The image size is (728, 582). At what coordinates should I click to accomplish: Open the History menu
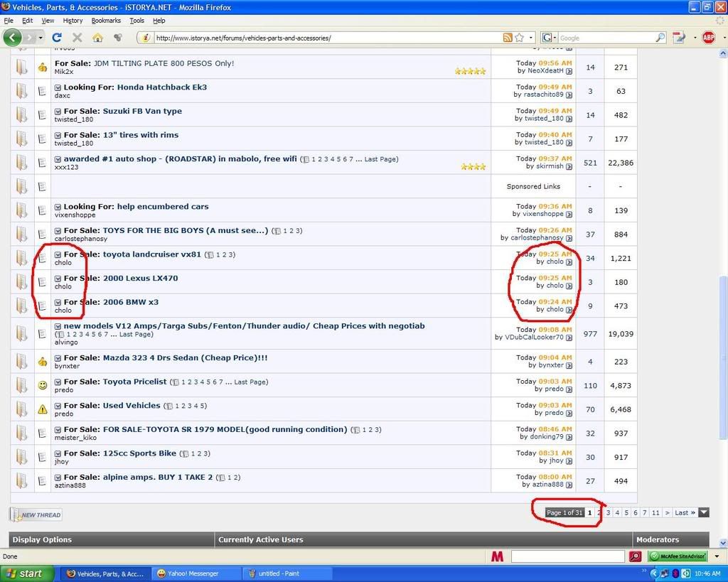point(73,21)
